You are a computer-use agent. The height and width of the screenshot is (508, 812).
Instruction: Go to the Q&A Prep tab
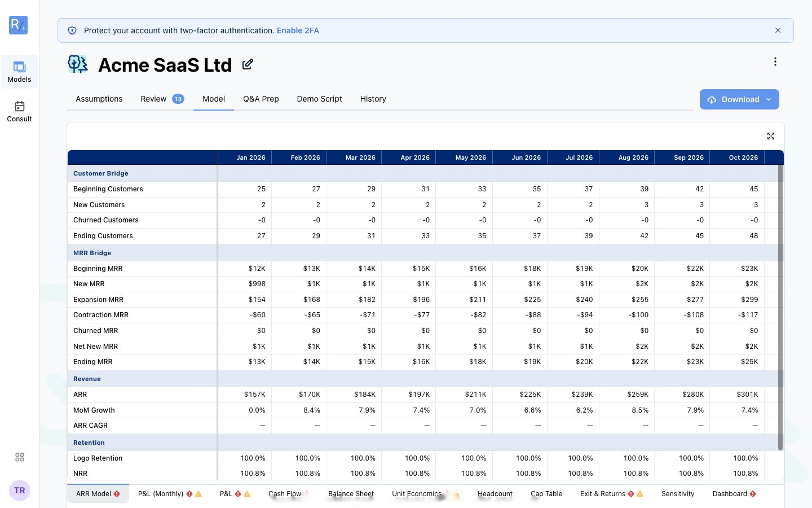[261, 99]
